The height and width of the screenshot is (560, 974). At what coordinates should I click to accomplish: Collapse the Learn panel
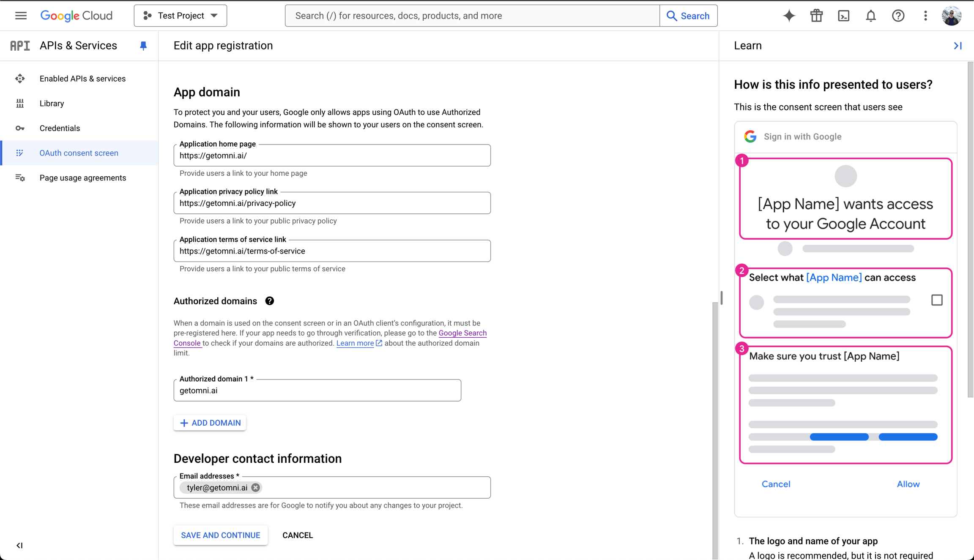(958, 46)
